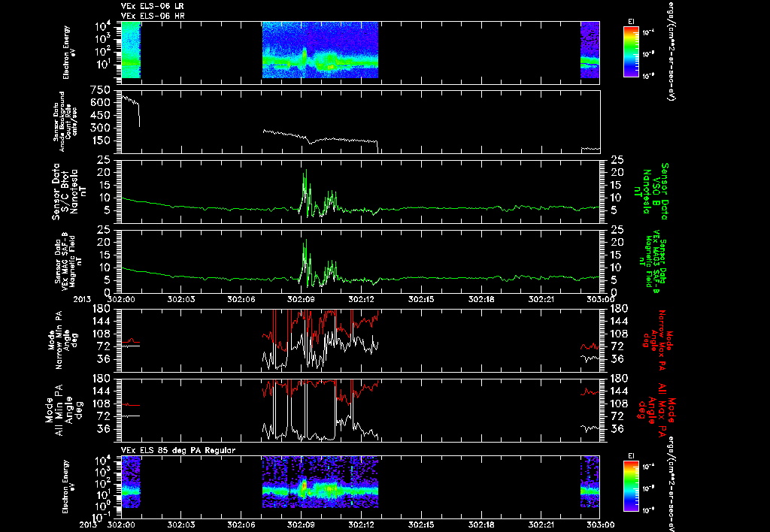Click "302:09" on the time axis under the MAG SAF-B panel
This screenshot has width=770, height=532.
point(301,299)
